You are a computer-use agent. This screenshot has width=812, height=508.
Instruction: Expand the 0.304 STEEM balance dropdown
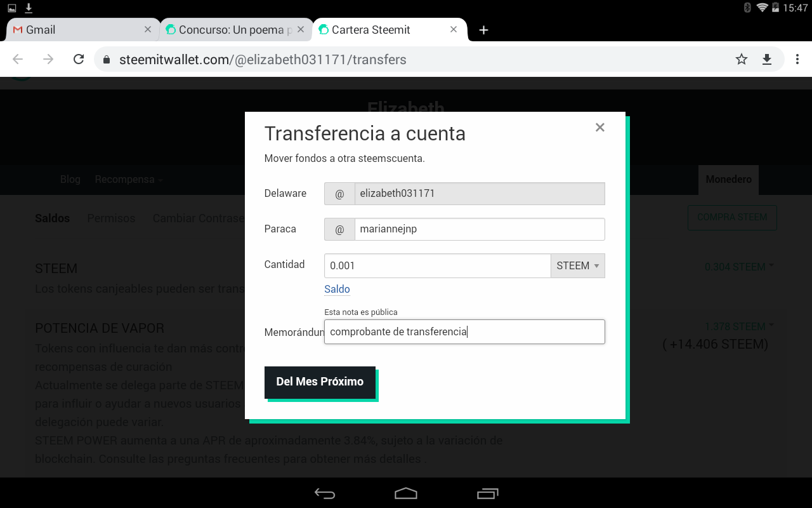pyautogui.click(x=740, y=267)
